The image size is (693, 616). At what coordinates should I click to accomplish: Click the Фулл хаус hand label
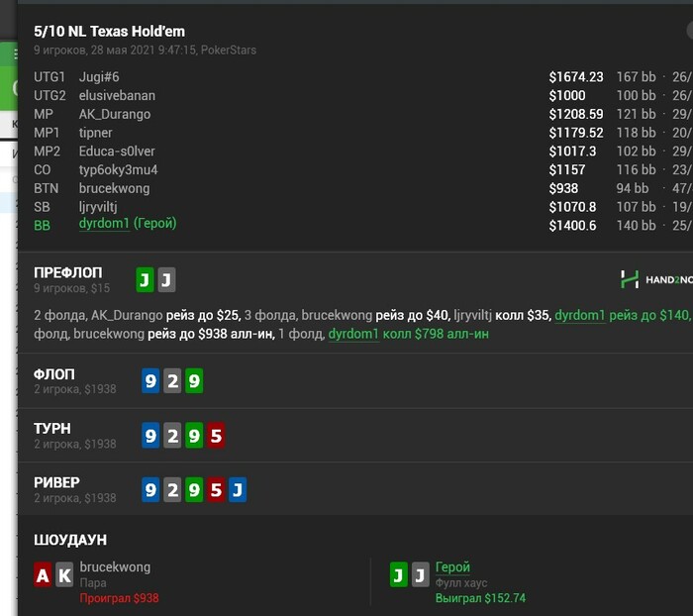click(x=461, y=583)
